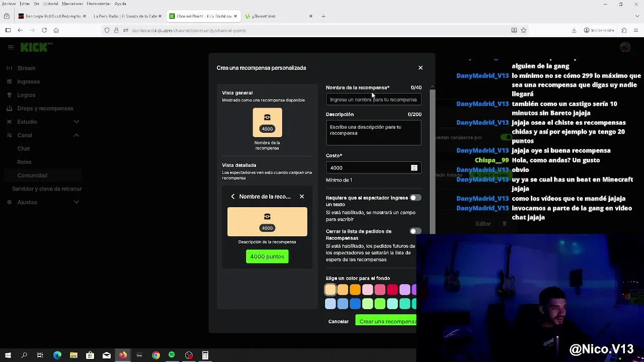Open Chat under Canal
644x362 pixels.
(24, 148)
